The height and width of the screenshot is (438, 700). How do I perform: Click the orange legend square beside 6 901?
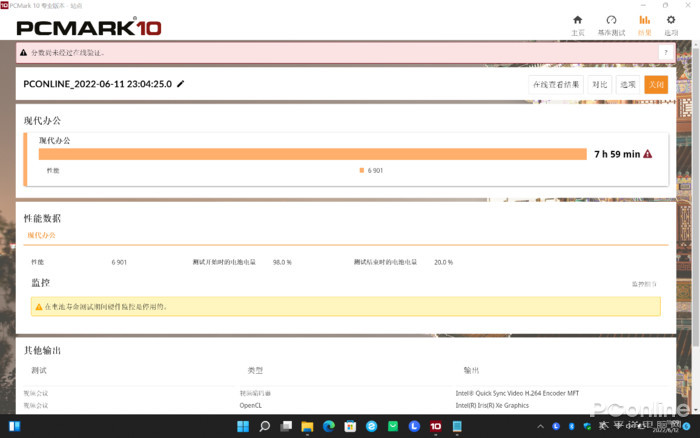click(362, 170)
